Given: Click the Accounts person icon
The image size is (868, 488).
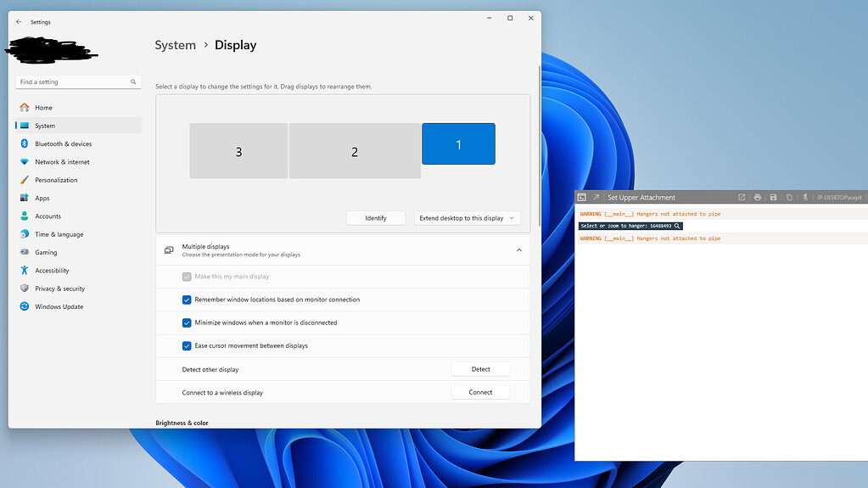Looking at the screenshot, I should coord(25,216).
